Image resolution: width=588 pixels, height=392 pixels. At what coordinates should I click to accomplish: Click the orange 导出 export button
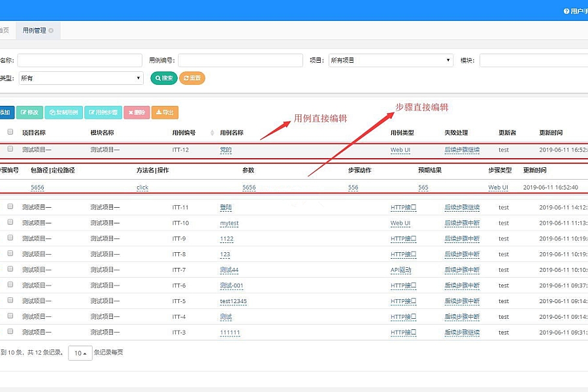(x=165, y=112)
